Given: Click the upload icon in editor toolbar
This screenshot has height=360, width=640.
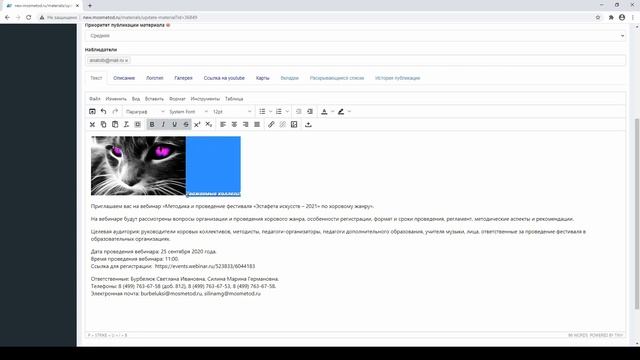Looking at the screenshot, I should [x=308, y=124].
